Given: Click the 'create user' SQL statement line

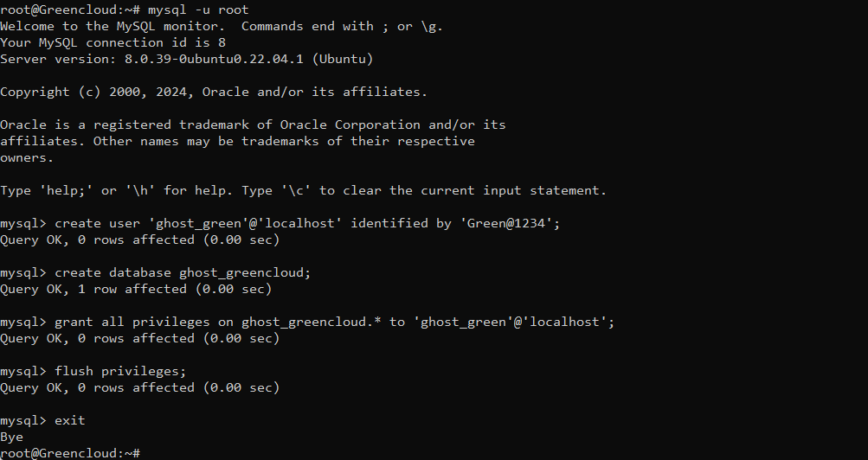Looking at the screenshot, I should 307,223.
